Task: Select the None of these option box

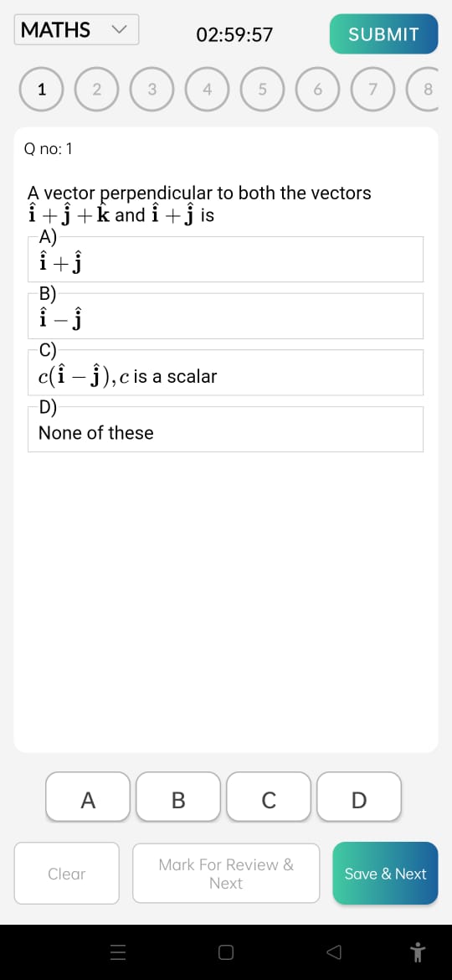Action: coord(225,430)
